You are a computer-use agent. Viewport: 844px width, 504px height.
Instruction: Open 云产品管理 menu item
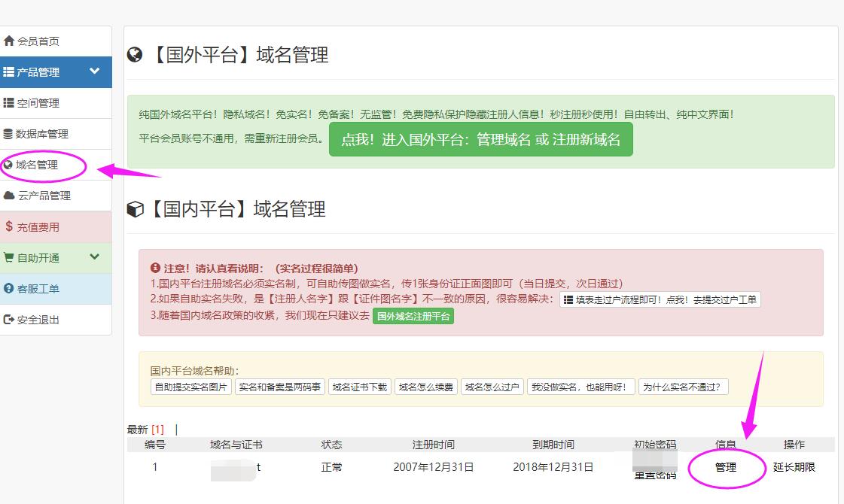[56, 196]
